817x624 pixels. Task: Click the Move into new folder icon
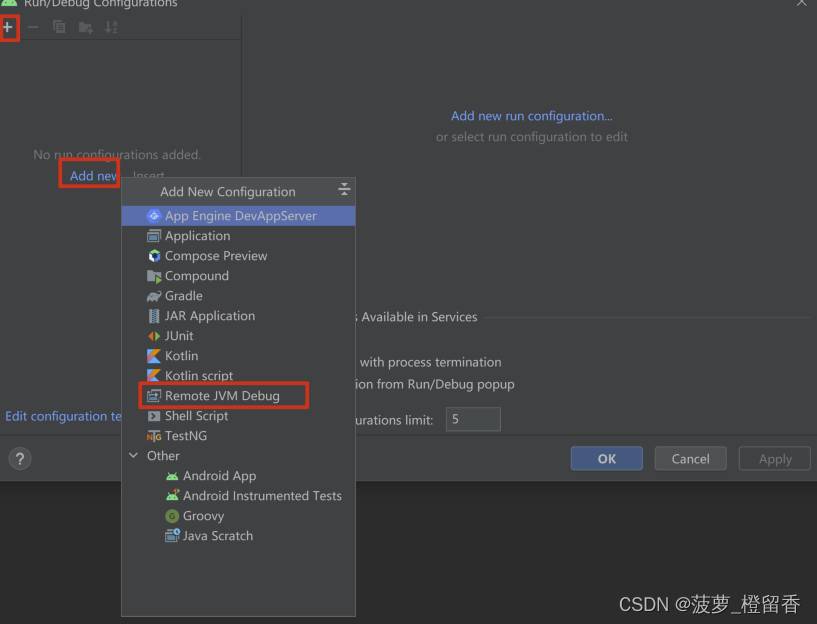coord(85,27)
